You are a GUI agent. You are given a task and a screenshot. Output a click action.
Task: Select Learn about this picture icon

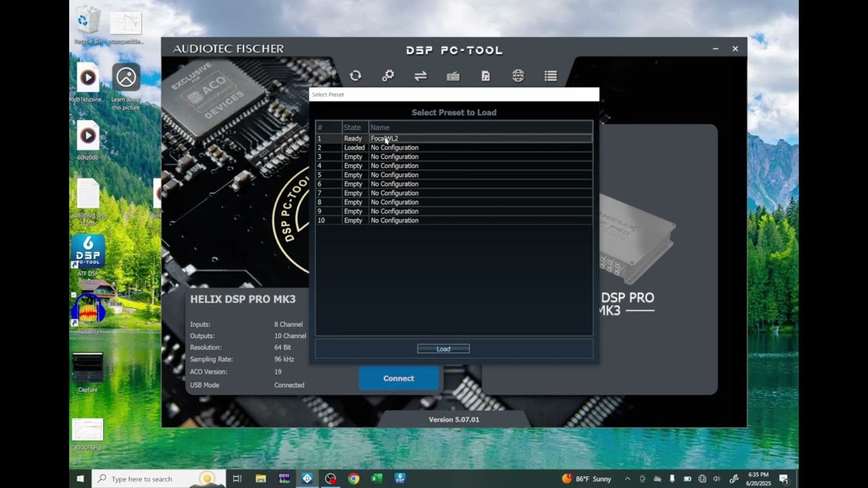(x=126, y=86)
